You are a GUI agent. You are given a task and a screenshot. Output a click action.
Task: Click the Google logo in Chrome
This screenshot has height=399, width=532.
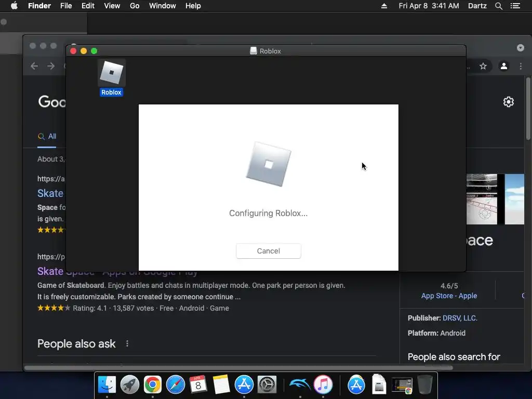click(x=51, y=102)
